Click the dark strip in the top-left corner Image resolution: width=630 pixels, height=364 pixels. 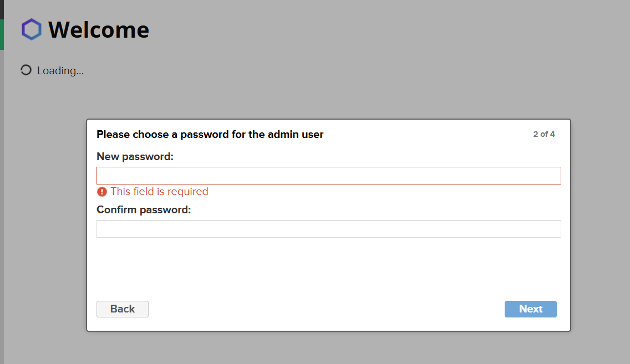[2, 9]
